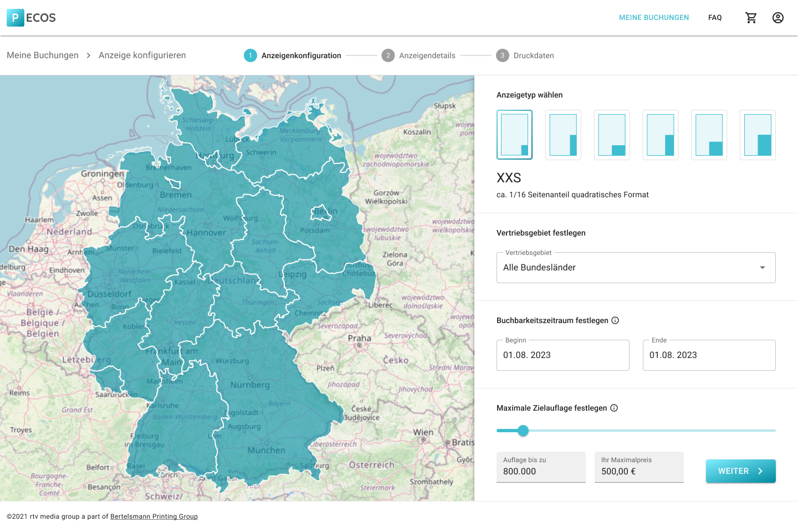Click the 'XXS' format name text

pos(509,178)
